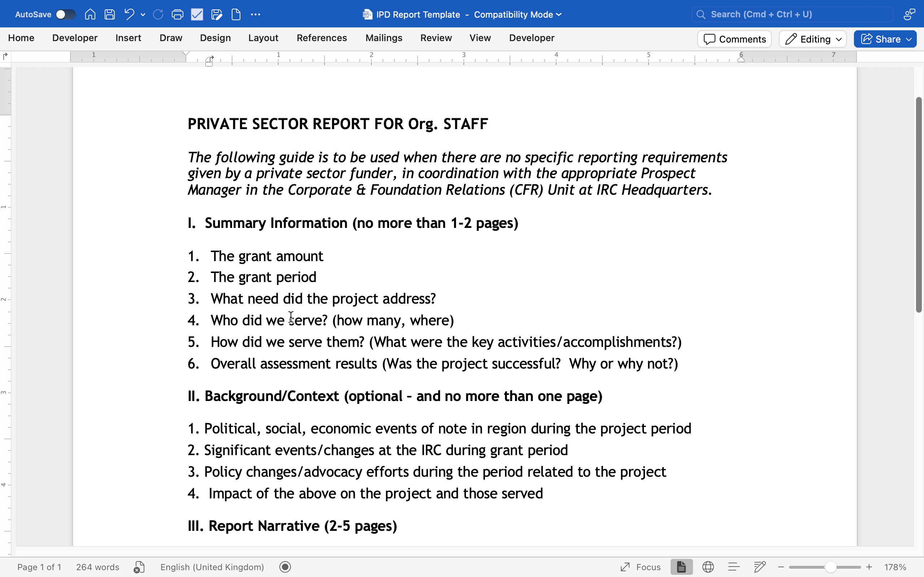Open the Layout ribbon tab
Viewport: 924px width, 577px height.
[x=263, y=38]
